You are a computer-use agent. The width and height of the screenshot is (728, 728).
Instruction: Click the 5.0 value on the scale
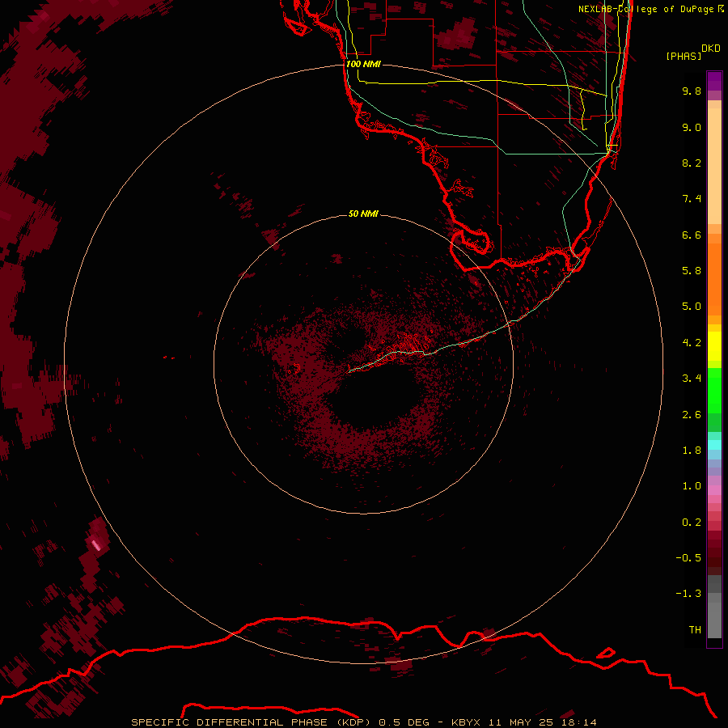pyautogui.click(x=692, y=307)
